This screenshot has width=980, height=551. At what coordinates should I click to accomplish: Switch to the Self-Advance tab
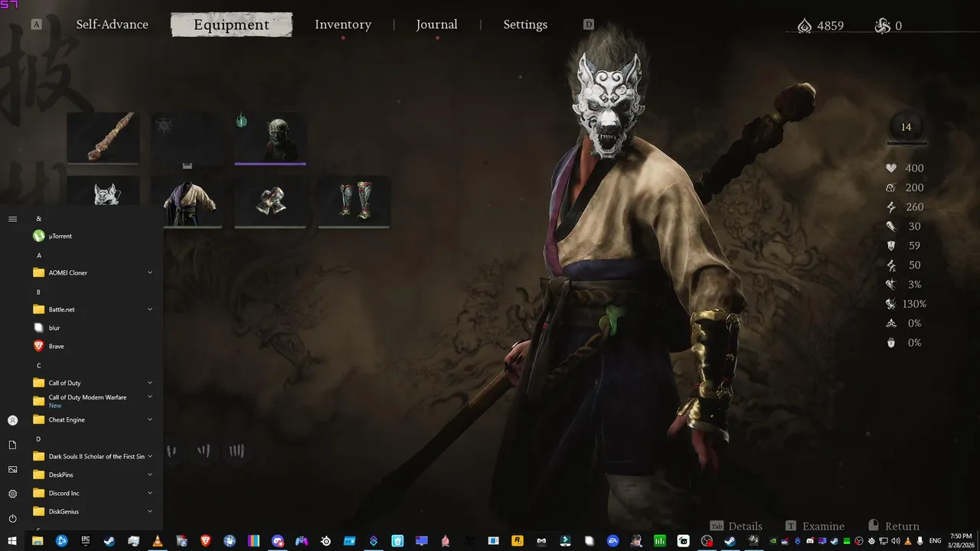[113, 24]
